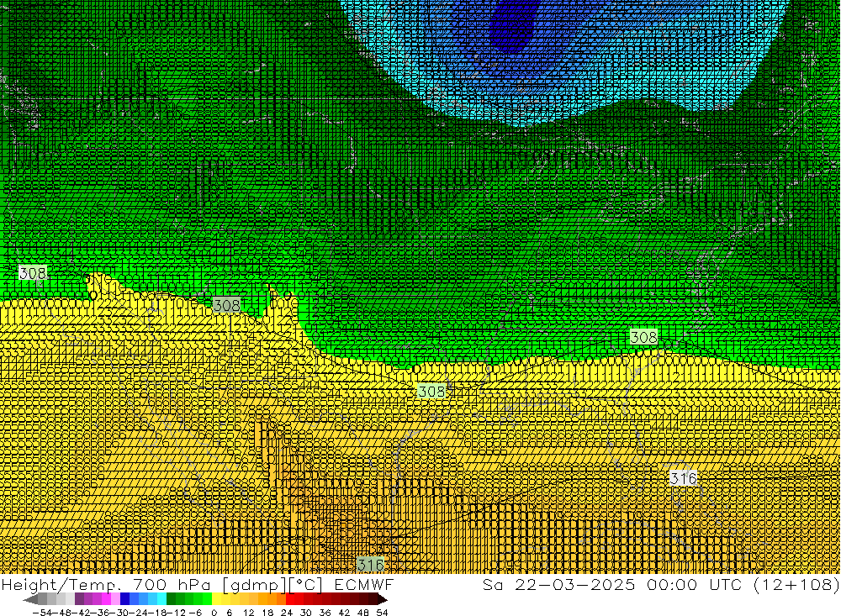
Task: Click the right dark arrow of the colorbar
Action: tap(383, 599)
